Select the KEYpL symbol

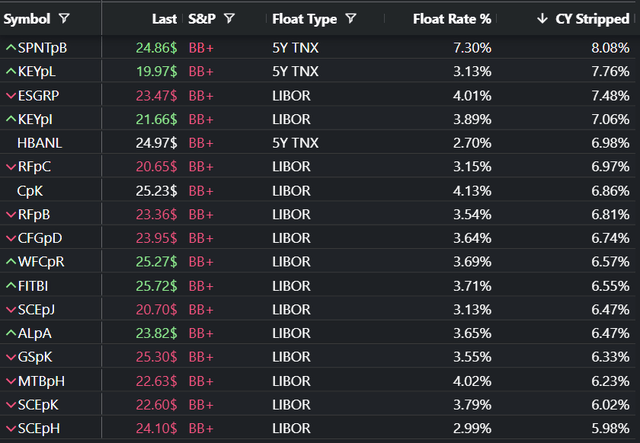click(37, 71)
